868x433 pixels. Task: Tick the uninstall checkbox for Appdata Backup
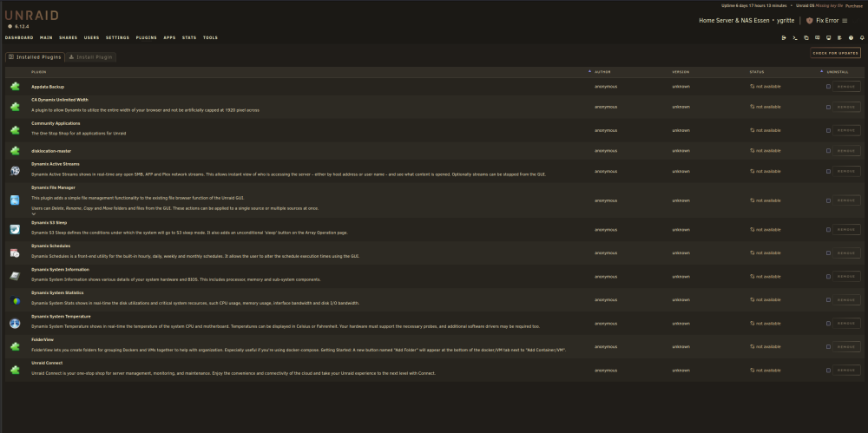[x=828, y=87]
